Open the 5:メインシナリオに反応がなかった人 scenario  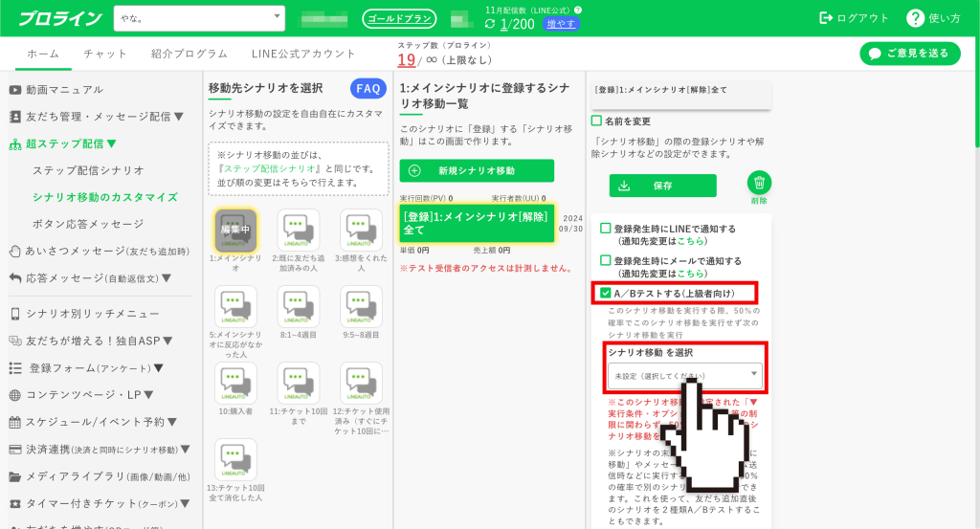point(235,306)
